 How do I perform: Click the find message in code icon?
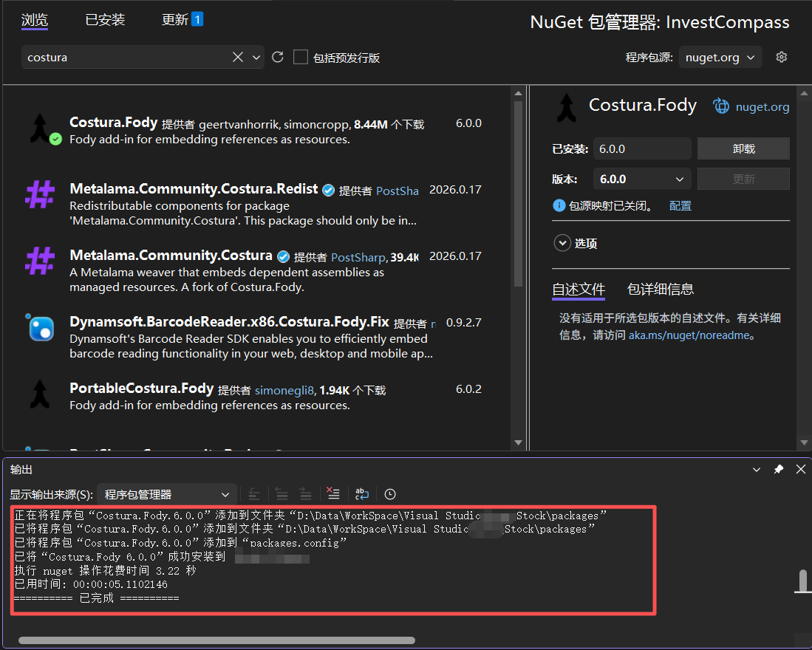click(253, 494)
